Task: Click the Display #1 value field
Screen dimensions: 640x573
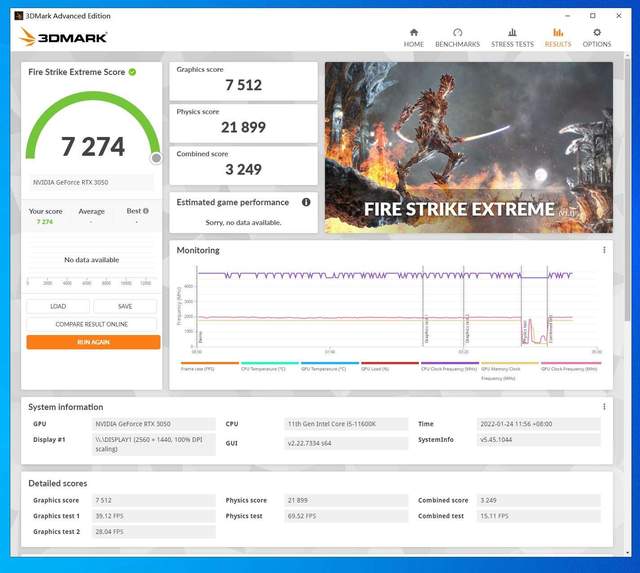Action: tap(153, 444)
